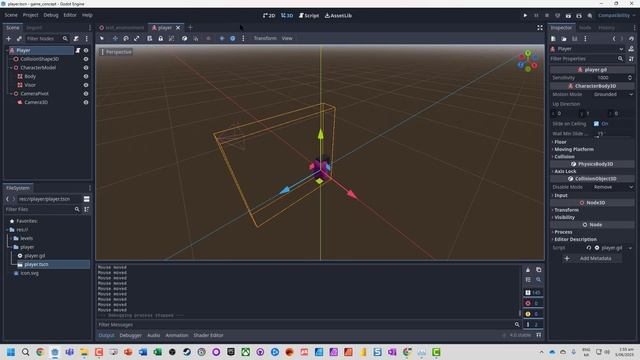640x360 pixels.
Task: Open the Compatibility renderer dropdown
Action: tap(616, 16)
